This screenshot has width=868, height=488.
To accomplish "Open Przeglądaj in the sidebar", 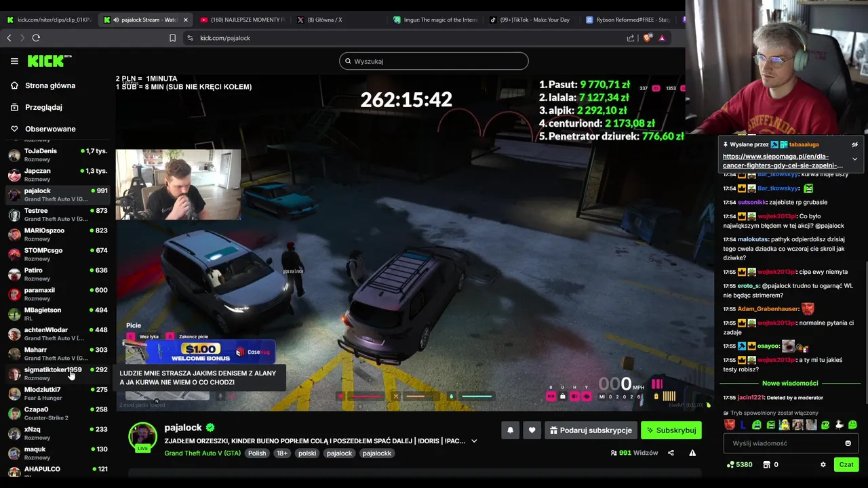I will point(43,107).
